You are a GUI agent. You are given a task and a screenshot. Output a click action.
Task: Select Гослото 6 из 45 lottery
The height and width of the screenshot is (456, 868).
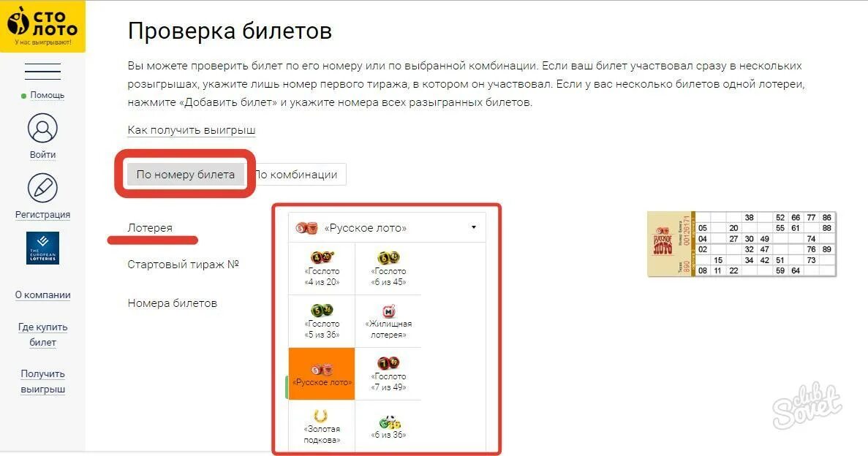pyautogui.click(x=388, y=268)
